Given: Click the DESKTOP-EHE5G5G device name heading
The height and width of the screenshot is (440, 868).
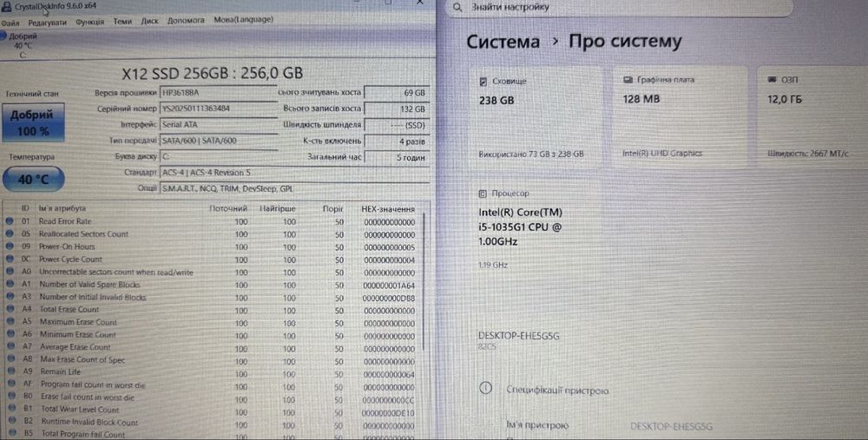Looking at the screenshot, I should pyautogui.click(x=519, y=336).
